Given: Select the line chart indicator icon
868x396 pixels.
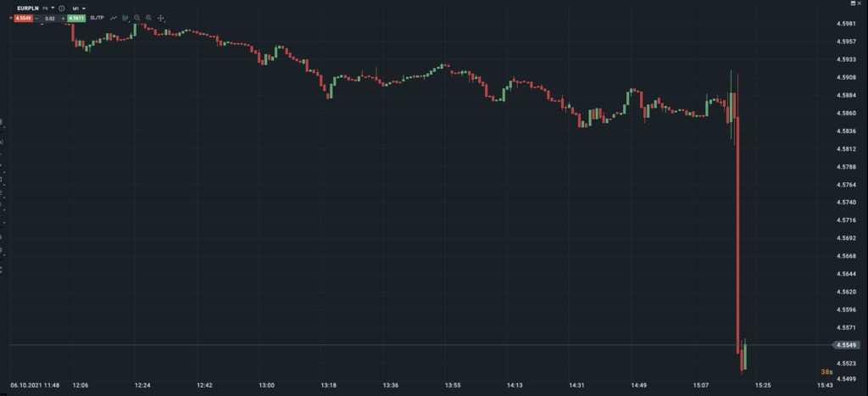Looking at the screenshot, I should click(114, 18).
